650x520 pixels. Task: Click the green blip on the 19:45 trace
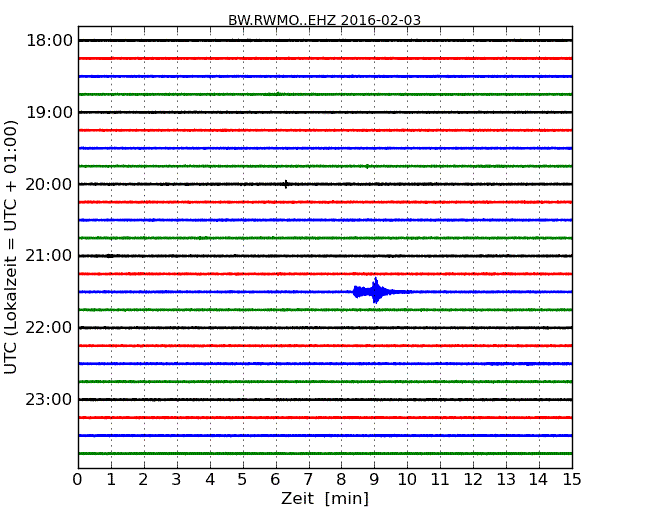point(367,166)
